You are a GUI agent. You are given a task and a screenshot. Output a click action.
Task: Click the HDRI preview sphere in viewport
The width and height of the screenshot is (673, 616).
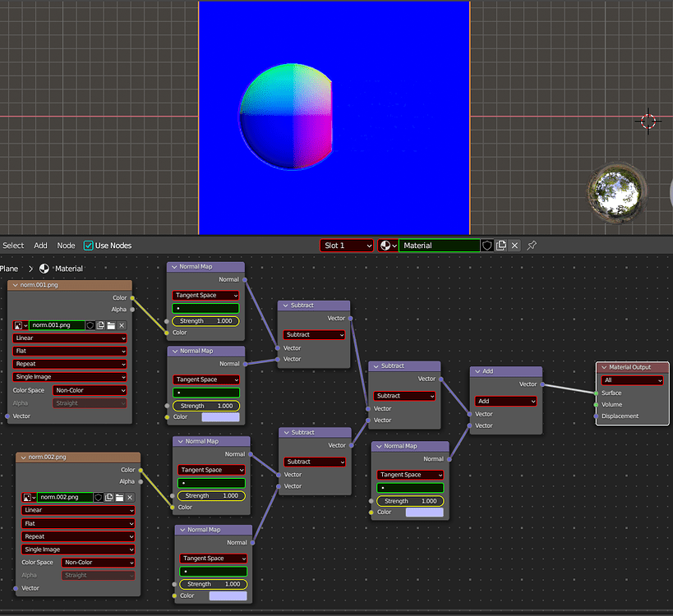pos(617,193)
